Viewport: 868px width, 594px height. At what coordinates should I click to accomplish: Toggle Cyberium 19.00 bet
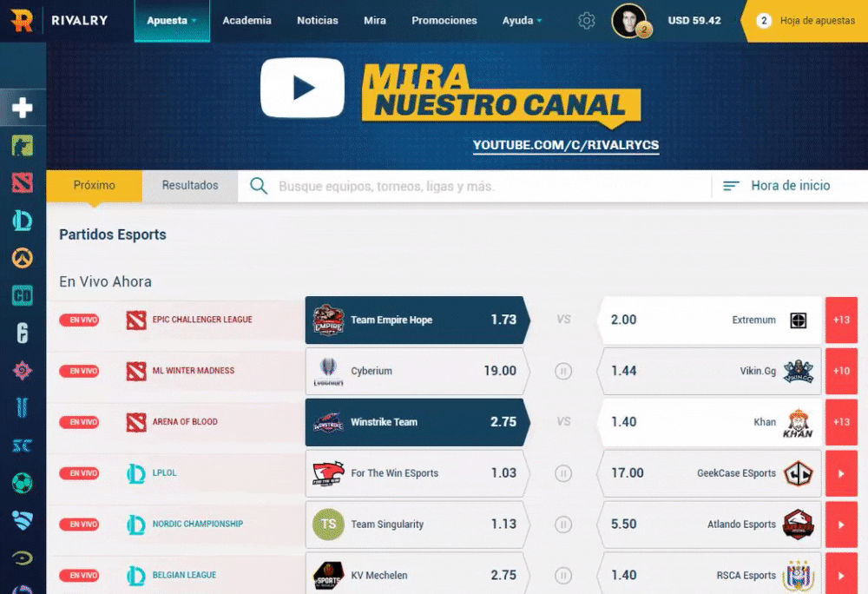click(x=418, y=371)
